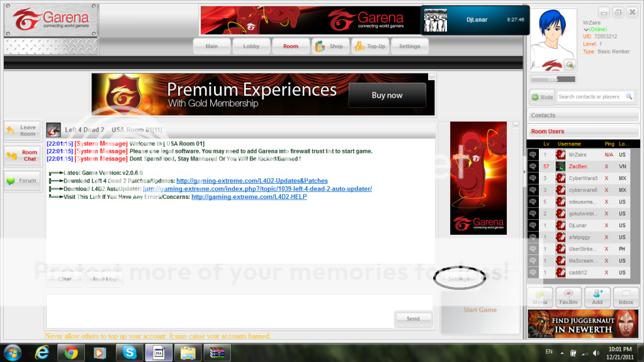
Task: Select user MrZaire in the room list
Action: click(x=577, y=155)
